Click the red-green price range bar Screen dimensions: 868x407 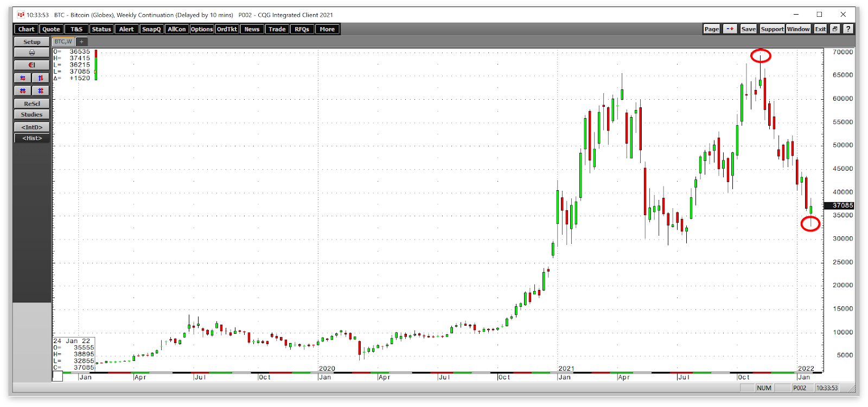(x=95, y=64)
